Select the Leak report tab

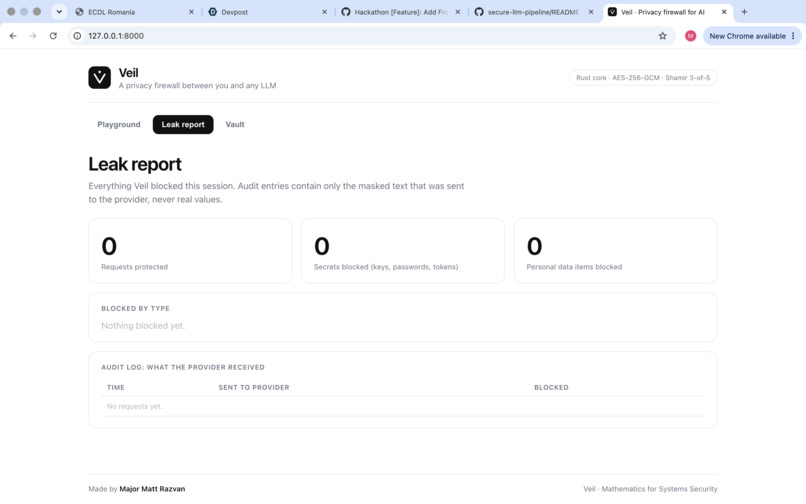pos(183,124)
